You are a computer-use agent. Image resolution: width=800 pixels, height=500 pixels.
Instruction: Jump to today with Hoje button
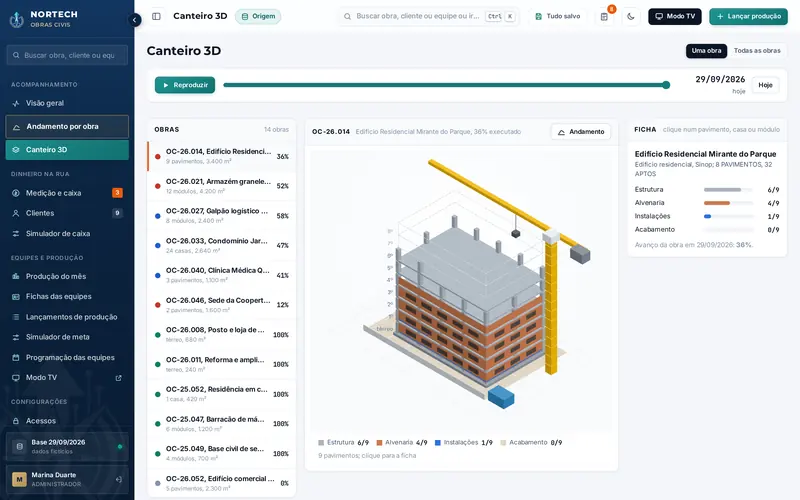click(x=765, y=85)
